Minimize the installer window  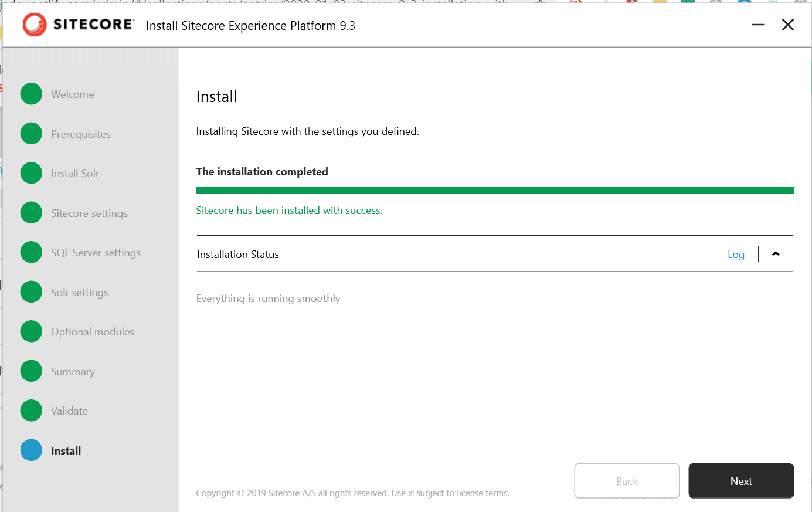click(x=758, y=25)
